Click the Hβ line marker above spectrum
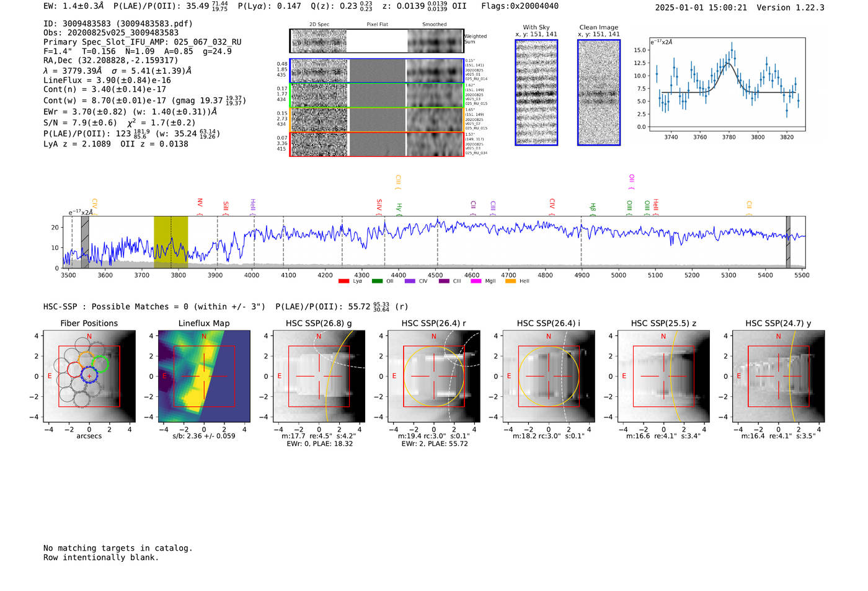868x591 pixels. pyautogui.click(x=593, y=209)
